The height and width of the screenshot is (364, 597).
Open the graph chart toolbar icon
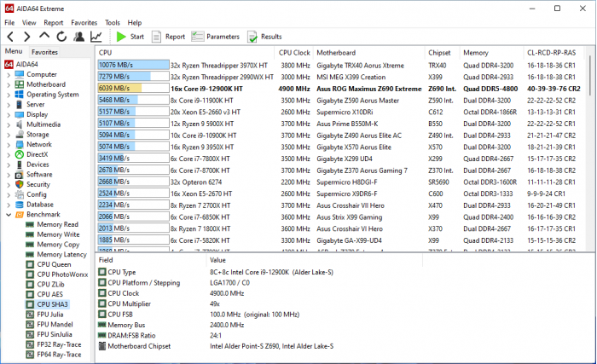[x=96, y=37]
